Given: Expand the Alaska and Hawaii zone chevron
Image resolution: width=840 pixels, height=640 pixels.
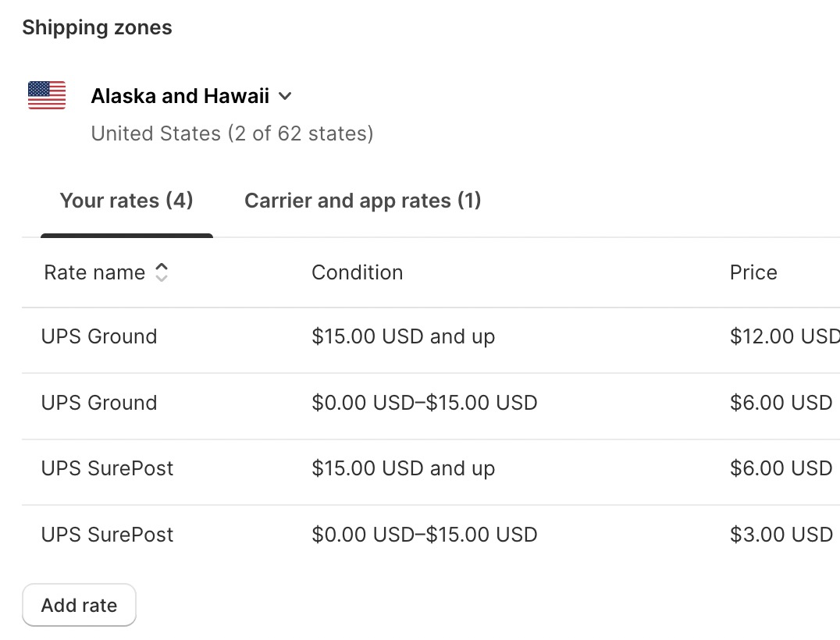Looking at the screenshot, I should pyautogui.click(x=286, y=97).
